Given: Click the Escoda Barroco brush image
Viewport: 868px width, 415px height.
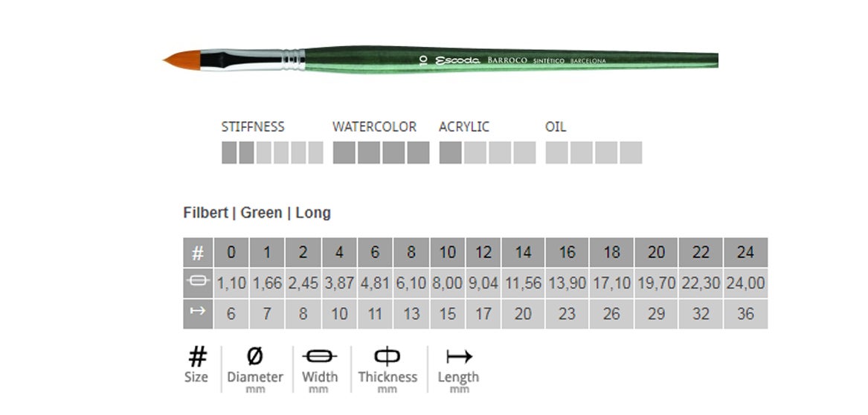Looking at the screenshot, I should pos(440,60).
